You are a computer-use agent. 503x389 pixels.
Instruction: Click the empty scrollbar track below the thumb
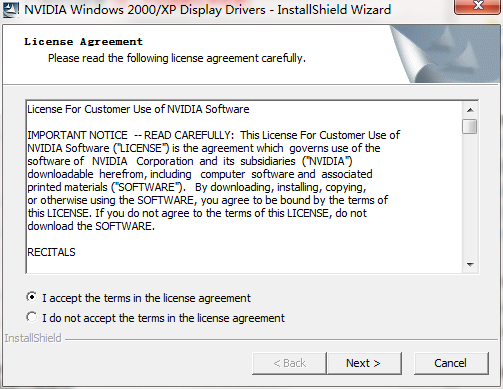pos(470,196)
